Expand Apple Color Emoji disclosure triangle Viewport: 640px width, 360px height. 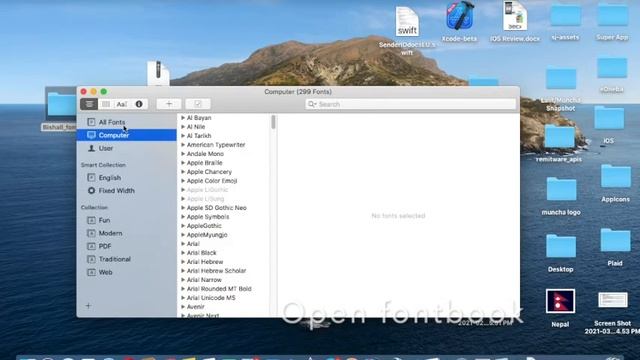click(183, 180)
